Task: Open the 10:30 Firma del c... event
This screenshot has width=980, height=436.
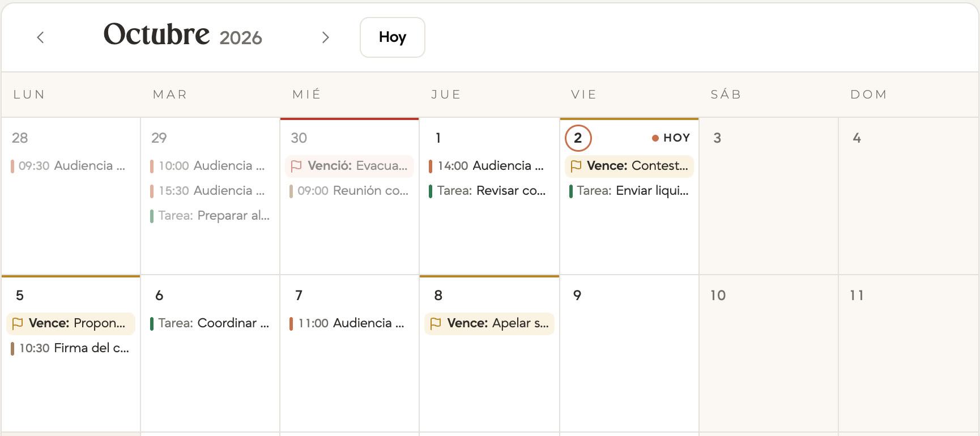Action: (71, 348)
